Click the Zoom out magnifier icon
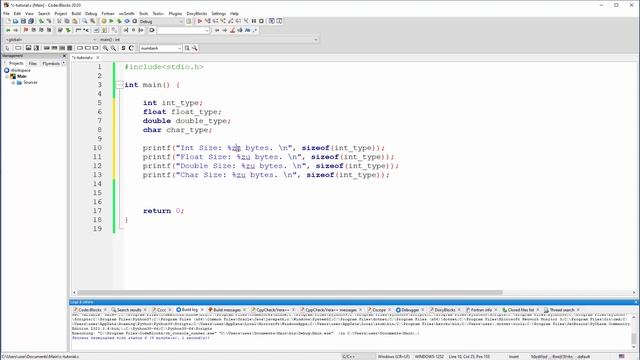 tap(113, 48)
